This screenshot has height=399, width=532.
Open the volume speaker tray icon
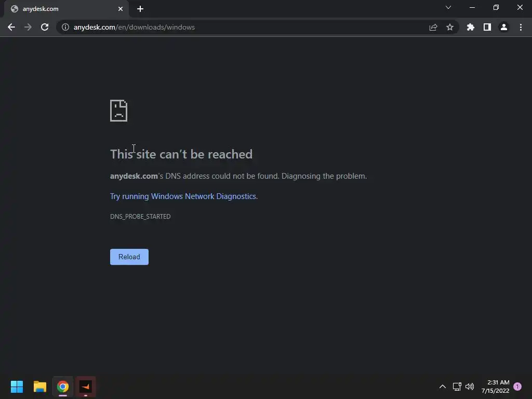[470, 387]
